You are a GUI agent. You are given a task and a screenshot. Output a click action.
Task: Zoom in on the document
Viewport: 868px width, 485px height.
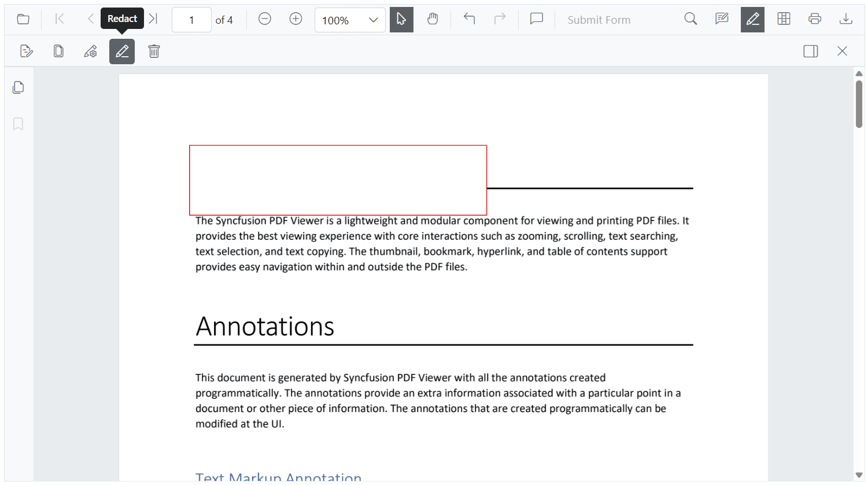coord(296,19)
